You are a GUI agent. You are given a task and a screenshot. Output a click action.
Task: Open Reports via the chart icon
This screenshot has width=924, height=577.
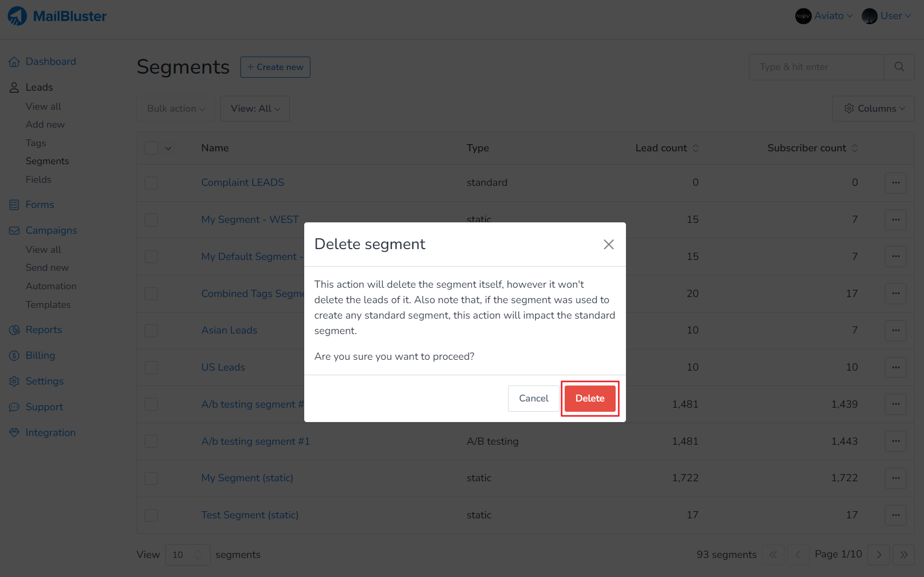(x=14, y=329)
